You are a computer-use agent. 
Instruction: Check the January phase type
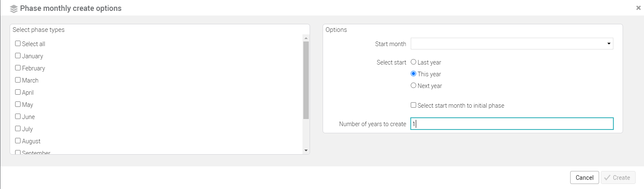18,56
